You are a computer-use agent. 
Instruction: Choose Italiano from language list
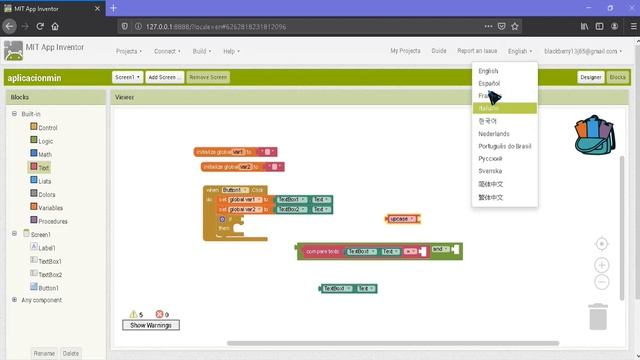point(504,108)
